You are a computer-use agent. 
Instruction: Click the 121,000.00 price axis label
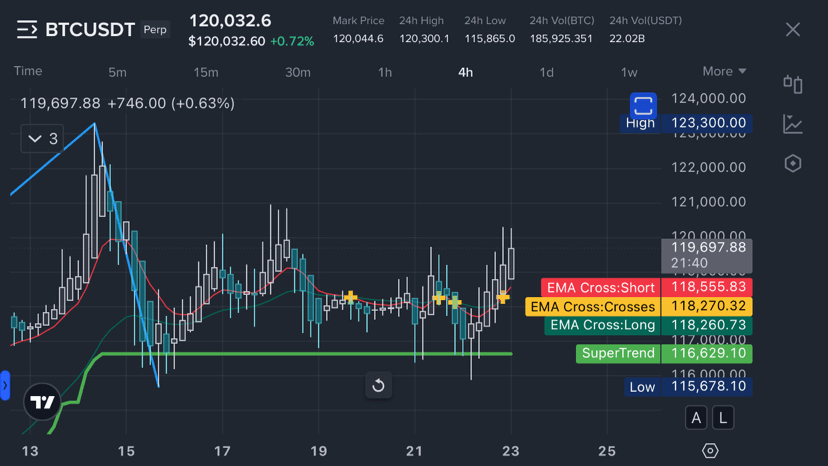pos(708,202)
